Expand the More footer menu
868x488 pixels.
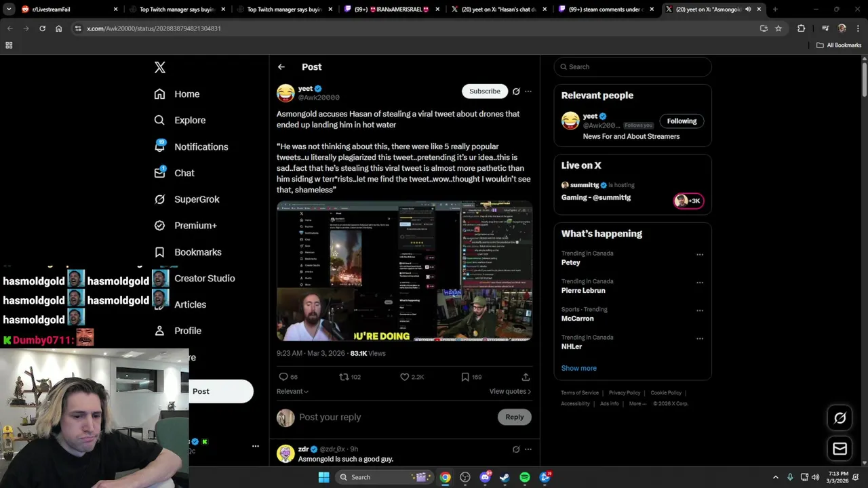point(637,403)
